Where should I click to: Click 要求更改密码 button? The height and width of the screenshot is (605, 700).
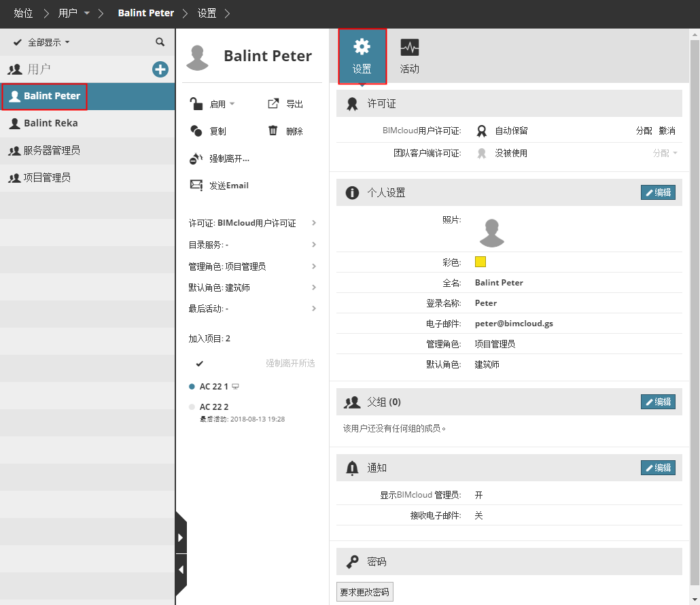(x=365, y=592)
